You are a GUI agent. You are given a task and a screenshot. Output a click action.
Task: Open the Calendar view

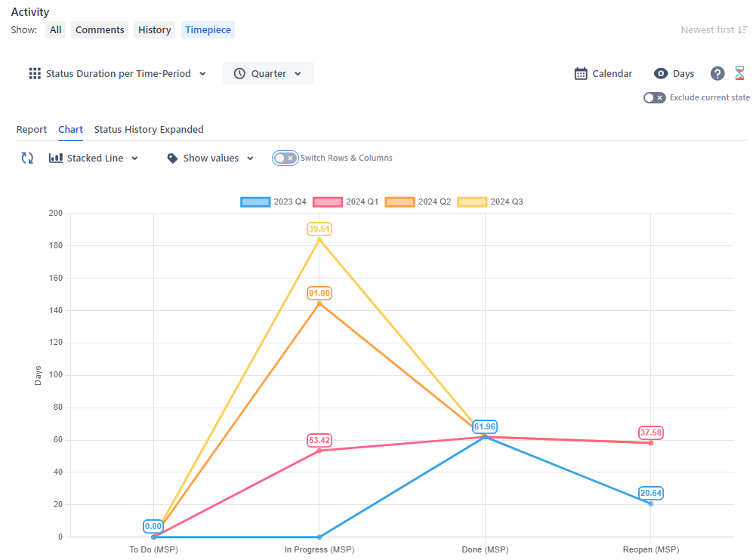pos(603,73)
